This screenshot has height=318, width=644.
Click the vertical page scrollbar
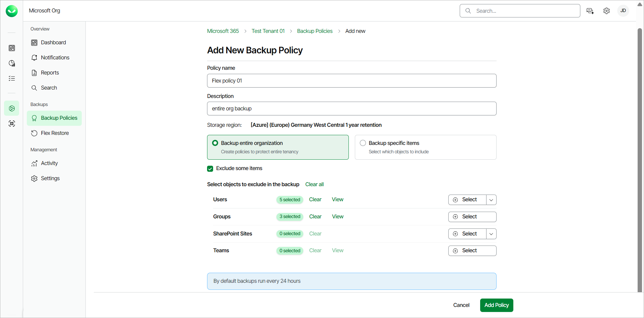(x=640, y=160)
